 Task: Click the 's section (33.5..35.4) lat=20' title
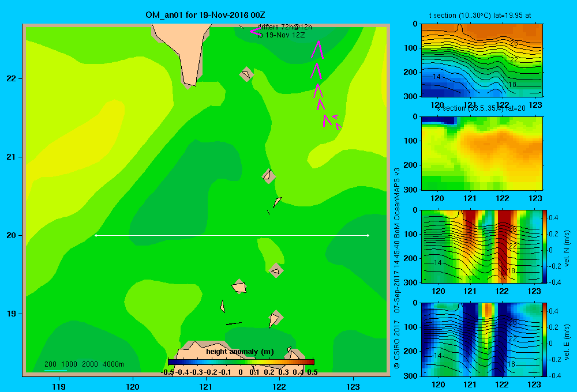coord(481,108)
